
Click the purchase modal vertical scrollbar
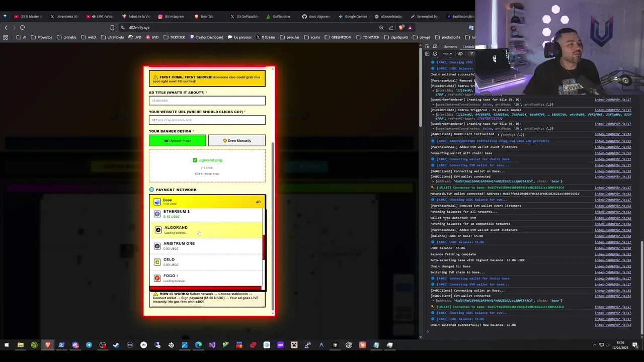coord(273,226)
